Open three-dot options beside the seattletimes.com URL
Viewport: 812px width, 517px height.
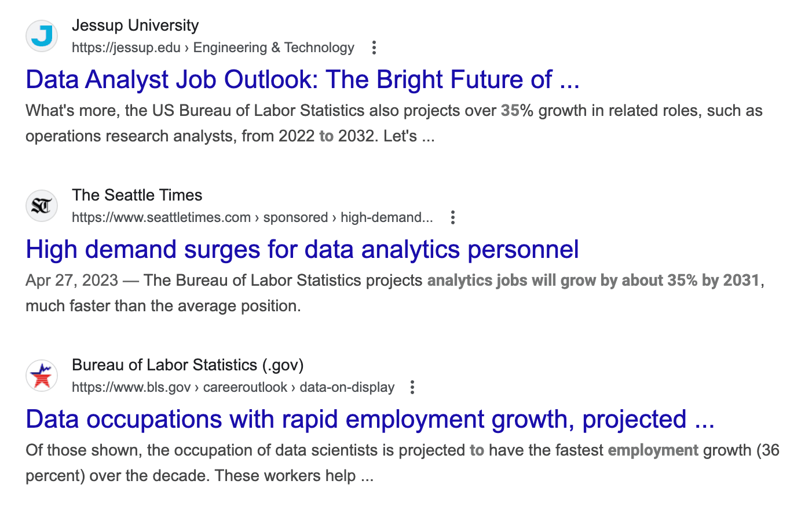click(x=453, y=217)
